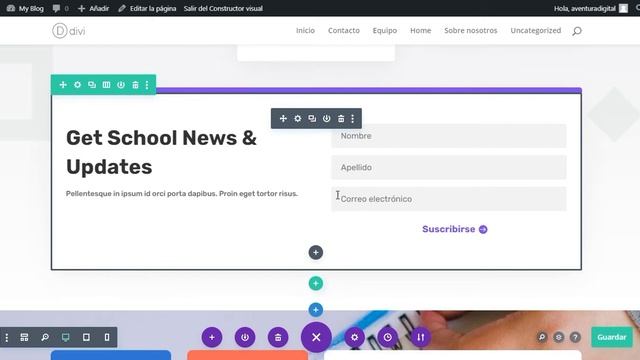Screen dimensions: 640x360
Task: Add new module with dark plus button
Action: 316,252
